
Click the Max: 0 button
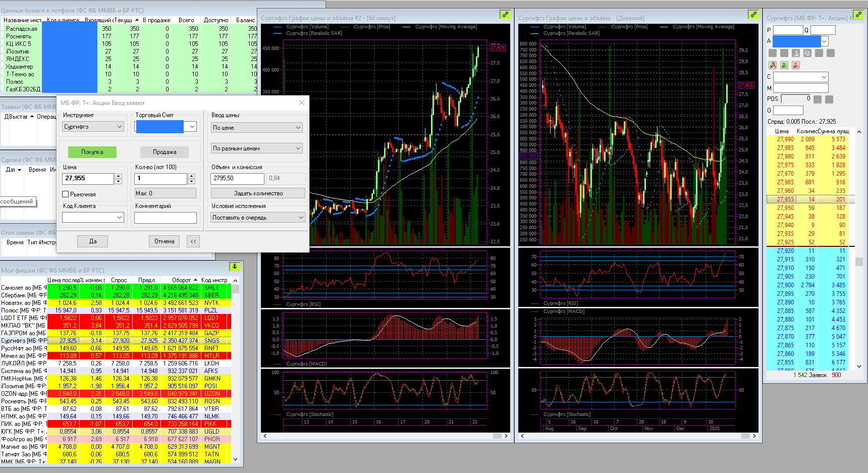tap(166, 193)
